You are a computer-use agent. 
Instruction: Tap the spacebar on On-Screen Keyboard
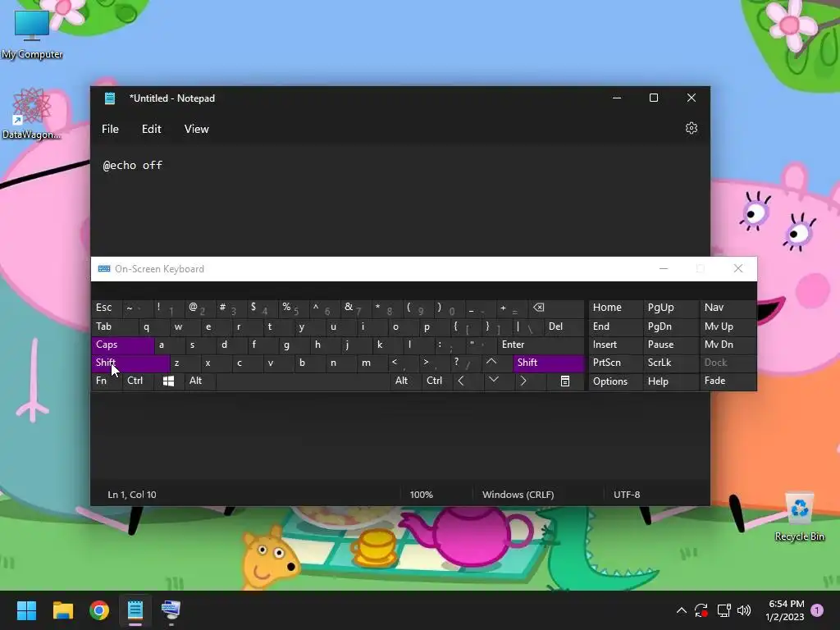(303, 381)
